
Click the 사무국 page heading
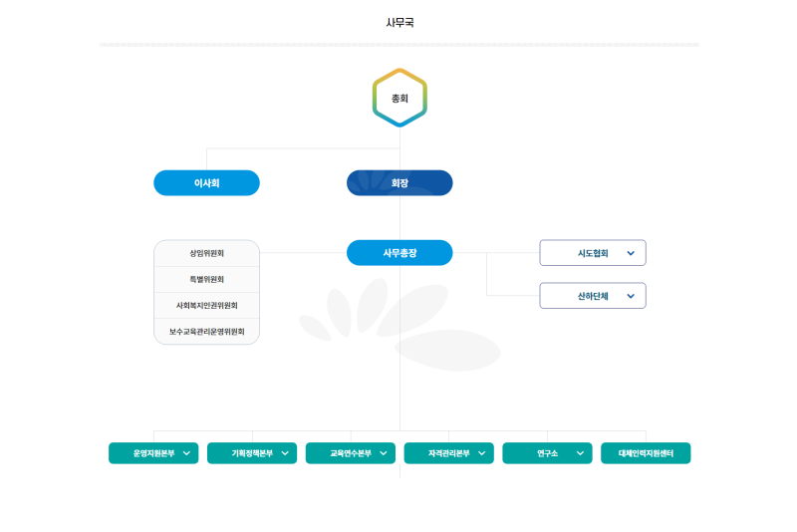pos(399,22)
